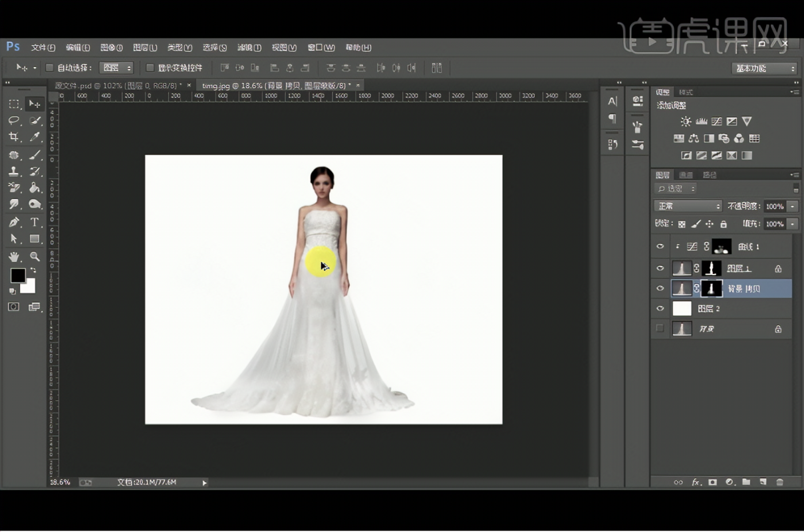This screenshot has width=804, height=532.
Task: Select the Quick Selection tool
Action: 35,120
